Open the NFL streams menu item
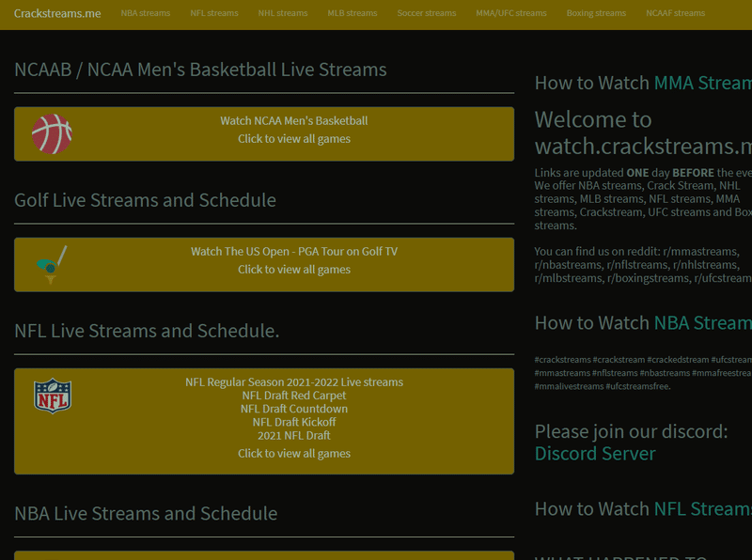The image size is (752, 560). [x=214, y=13]
